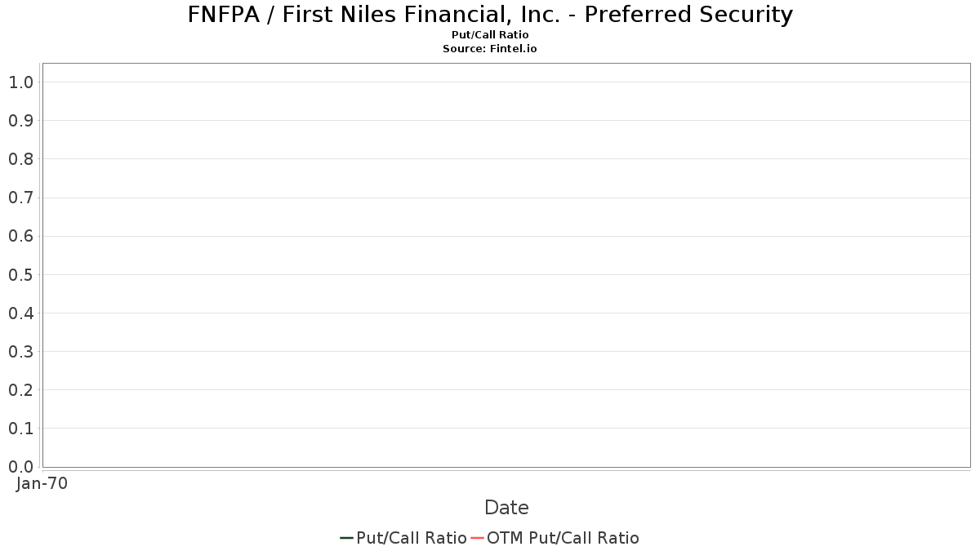
Task: Select the 0.6 y-axis tick label
Action: click(20, 237)
